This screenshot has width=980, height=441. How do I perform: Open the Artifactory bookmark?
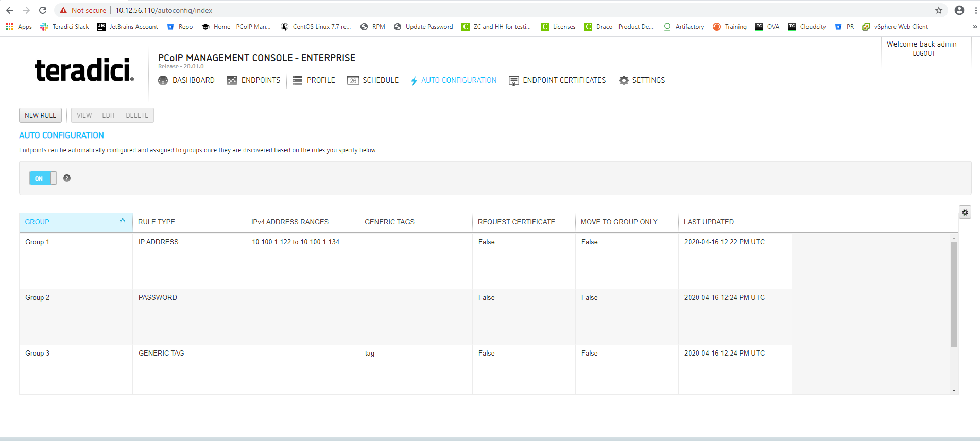(684, 27)
